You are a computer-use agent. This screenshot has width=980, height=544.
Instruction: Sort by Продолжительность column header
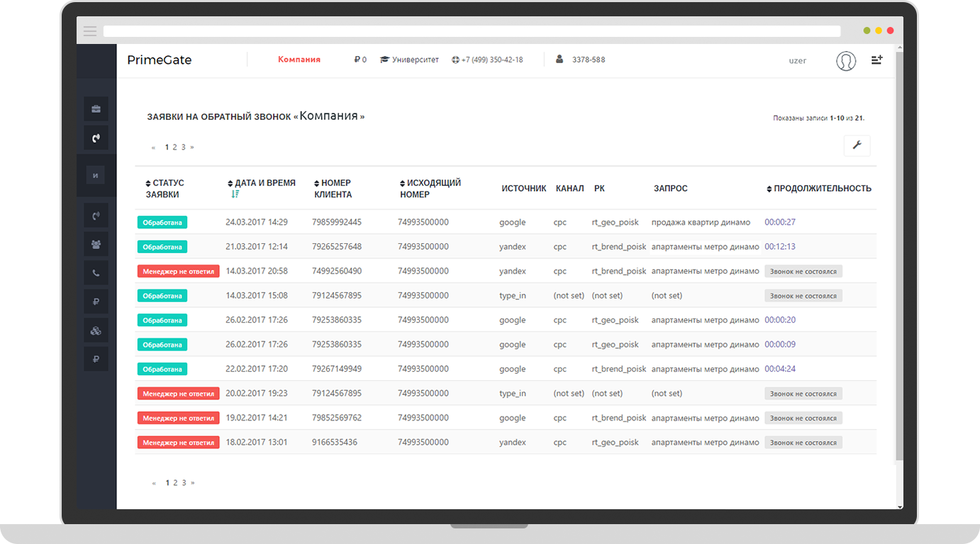[x=821, y=189]
